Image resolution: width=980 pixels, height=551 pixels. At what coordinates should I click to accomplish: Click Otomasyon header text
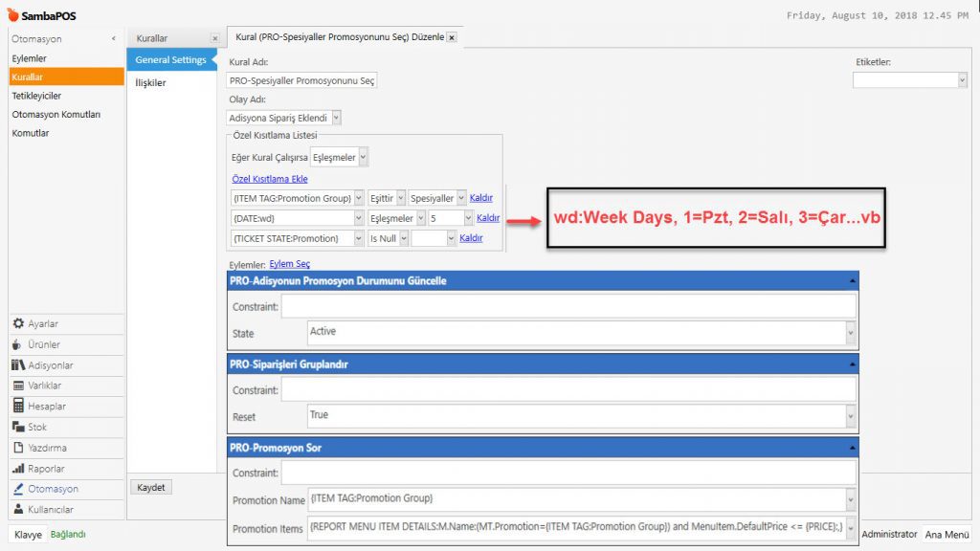36,38
